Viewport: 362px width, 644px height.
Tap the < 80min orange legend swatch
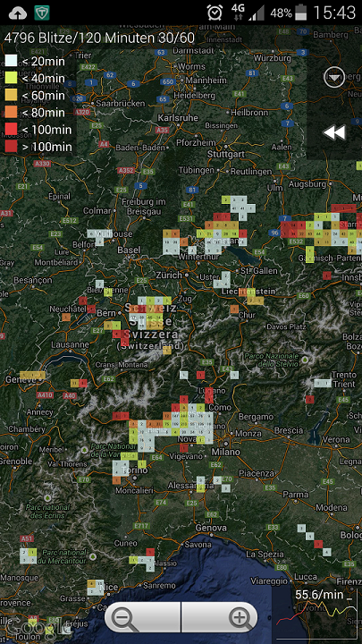11,112
